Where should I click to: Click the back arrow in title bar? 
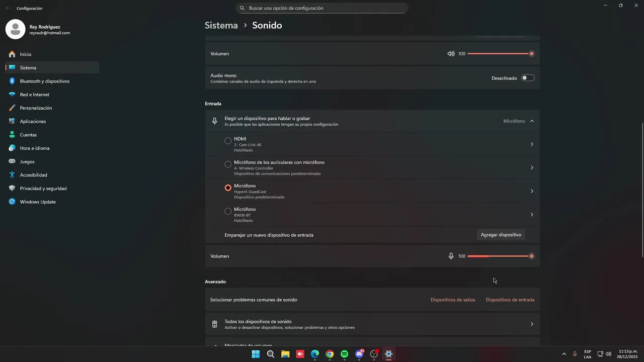[8, 8]
